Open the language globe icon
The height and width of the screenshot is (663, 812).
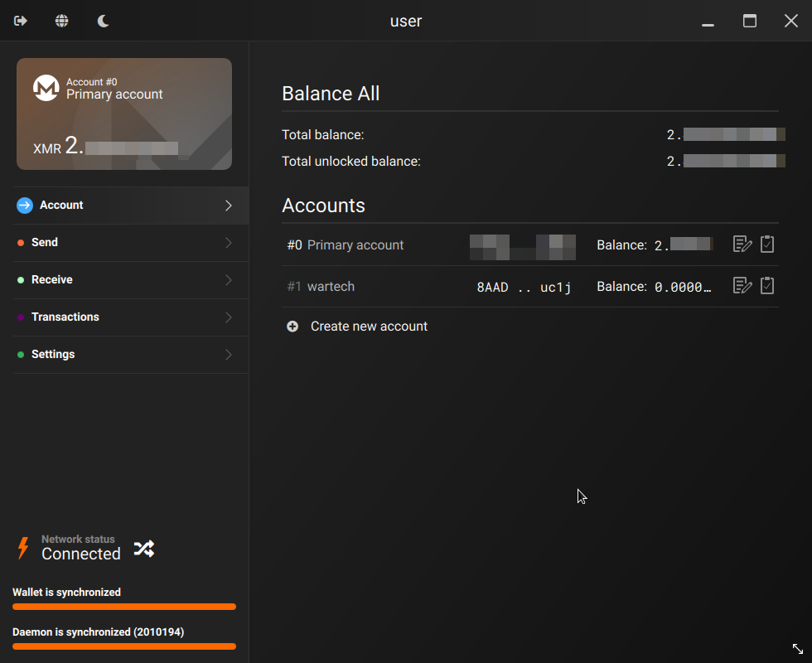click(x=62, y=21)
